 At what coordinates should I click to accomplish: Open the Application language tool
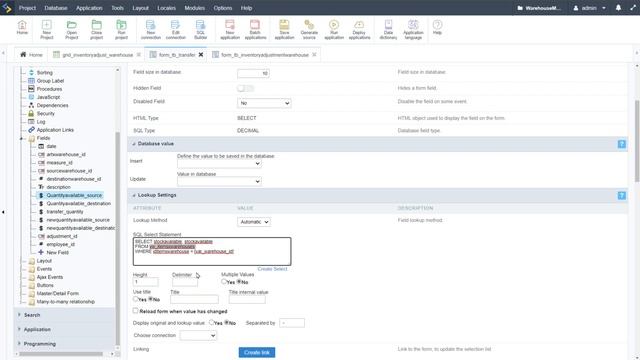[413, 29]
